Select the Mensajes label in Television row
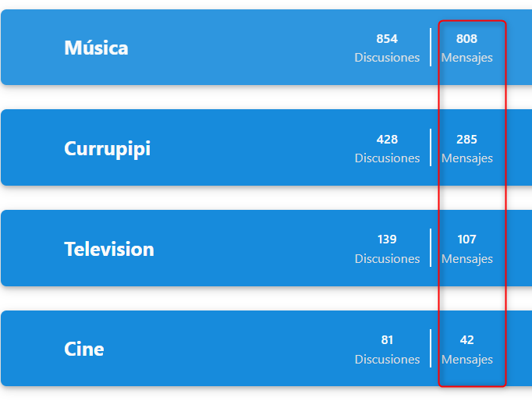The image size is (532, 401). (x=466, y=259)
